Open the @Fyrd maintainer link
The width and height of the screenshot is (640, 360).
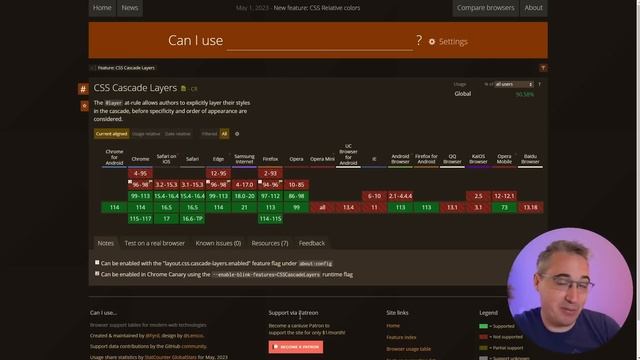152,336
